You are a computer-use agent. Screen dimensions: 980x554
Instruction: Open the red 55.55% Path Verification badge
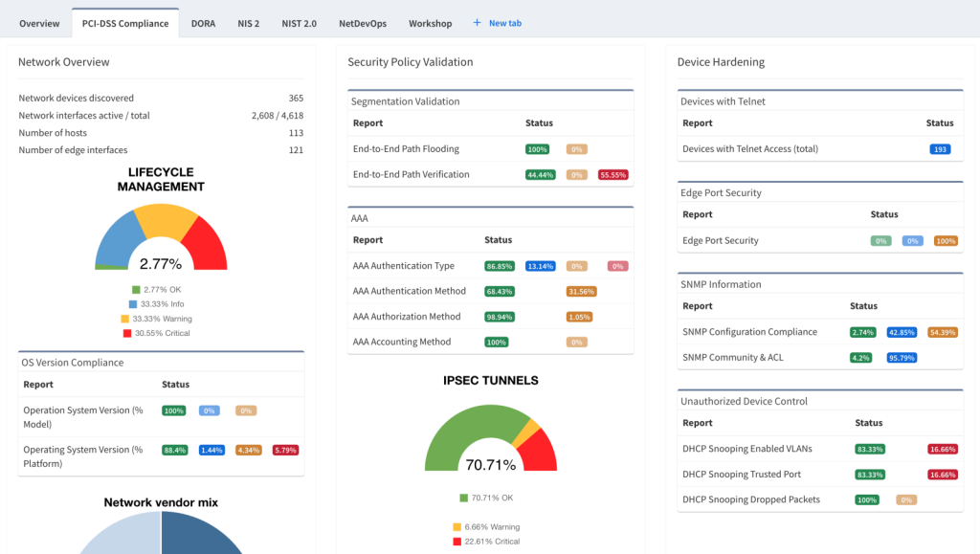point(612,175)
